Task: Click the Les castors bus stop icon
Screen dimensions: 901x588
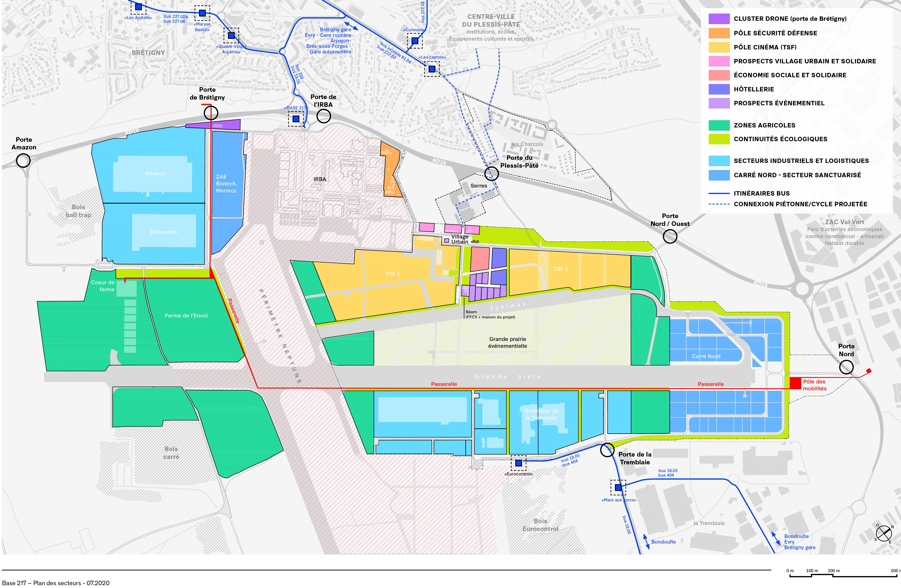Action: pyautogui.click(x=432, y=69)
